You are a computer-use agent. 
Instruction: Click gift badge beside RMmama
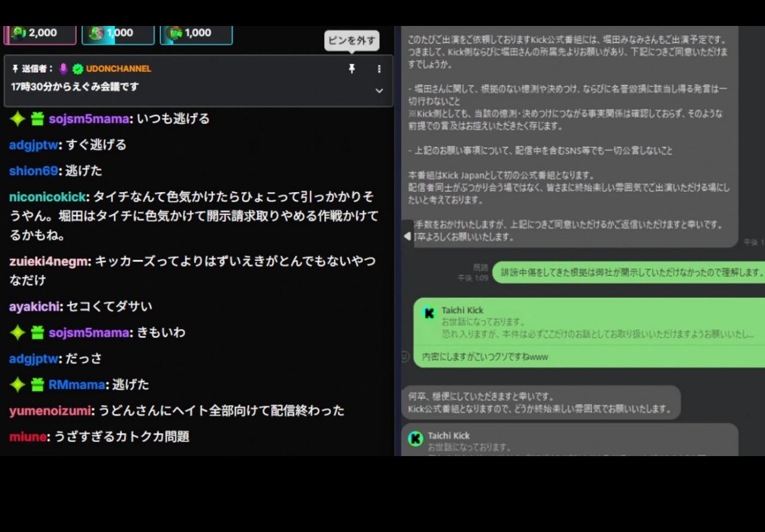tap(38, 385)
